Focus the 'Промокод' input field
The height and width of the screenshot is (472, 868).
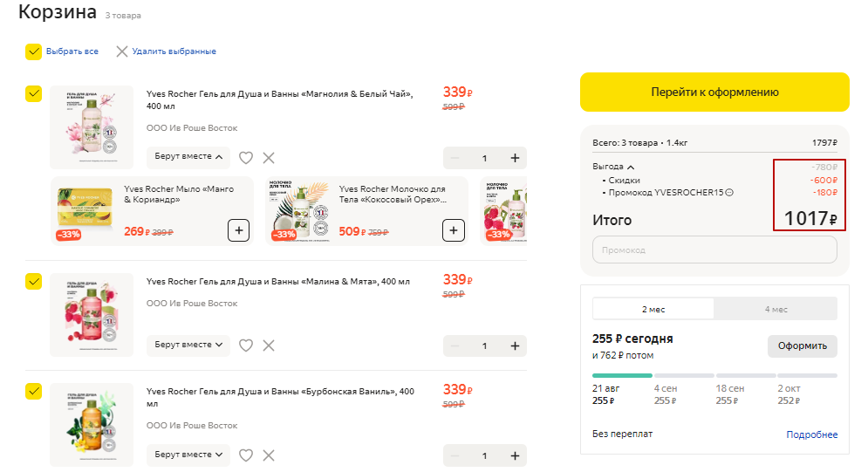(714, 250)
